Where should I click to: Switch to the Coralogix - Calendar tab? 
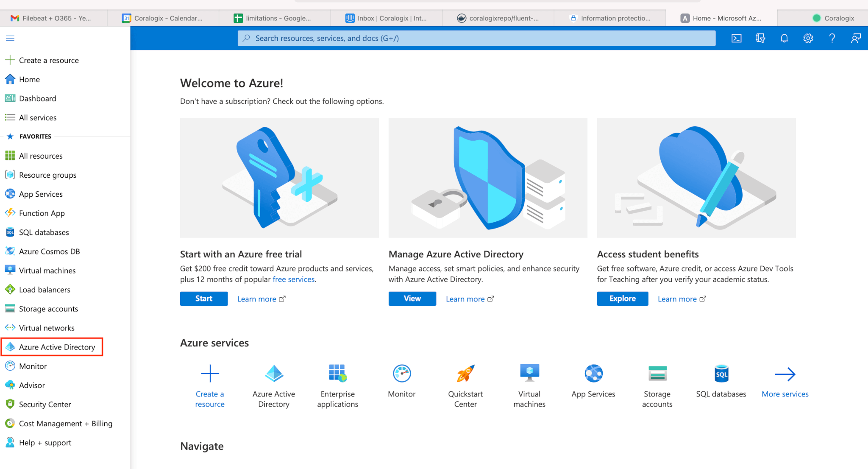[163, 18]
